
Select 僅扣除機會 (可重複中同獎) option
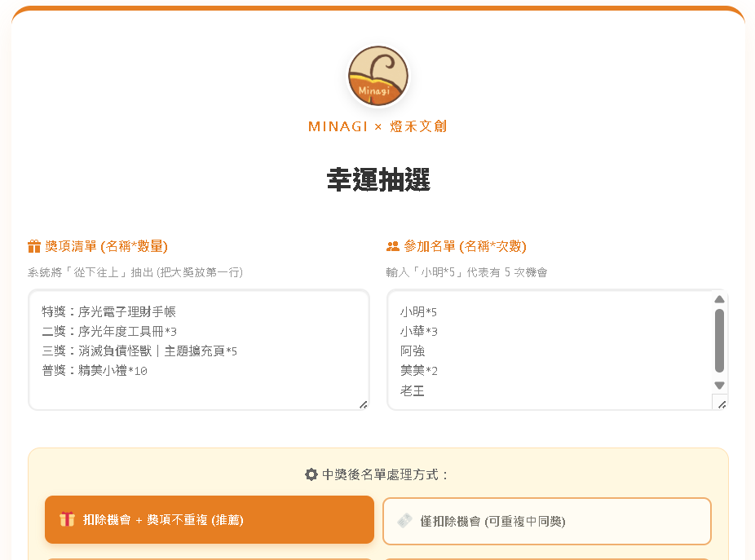pyautogui.click(x=546, y=521)
